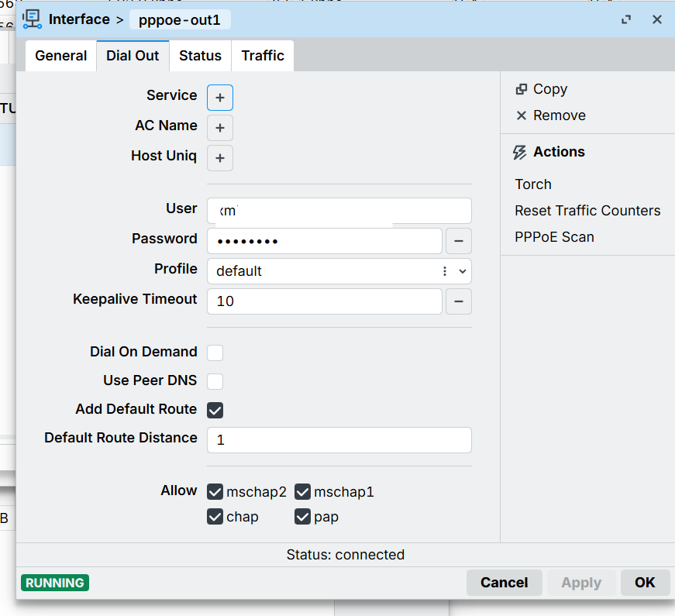Add a Host Uniq value with plus button

tap(220, 158)
